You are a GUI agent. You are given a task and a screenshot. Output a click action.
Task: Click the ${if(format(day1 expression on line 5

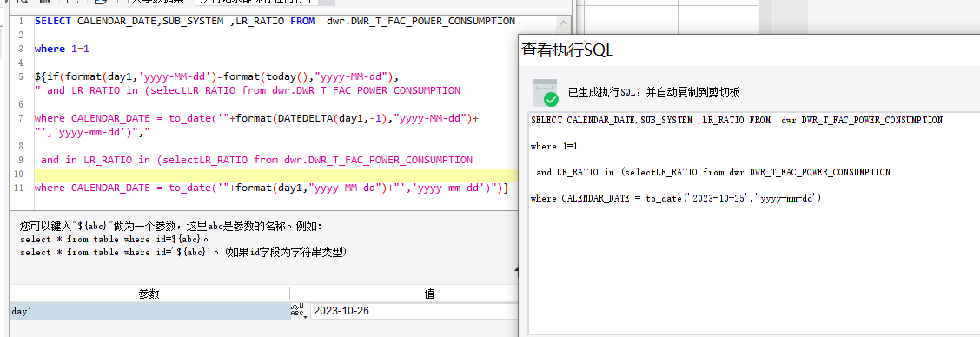click(217, 77)
